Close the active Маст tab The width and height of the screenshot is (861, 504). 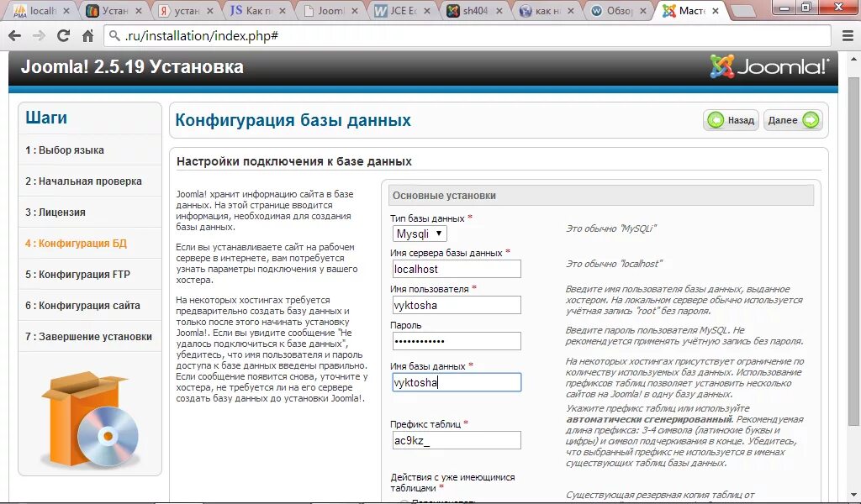tap(716, 11)
